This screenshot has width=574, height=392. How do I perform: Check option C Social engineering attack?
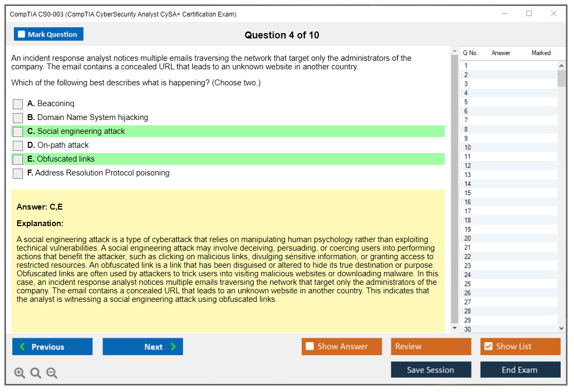[x=18, y=132]
